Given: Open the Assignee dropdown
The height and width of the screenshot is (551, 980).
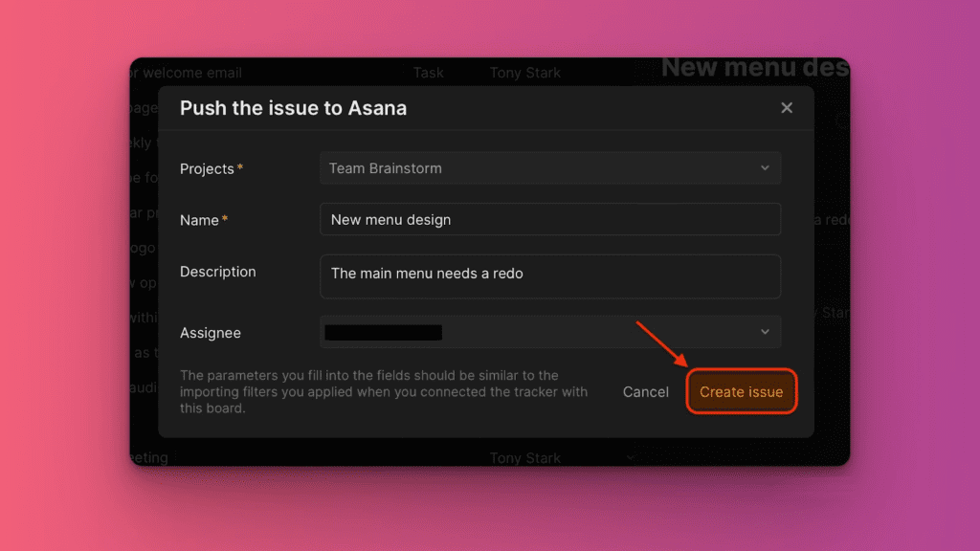Looking at the screenshot, I should pos(549,332).
